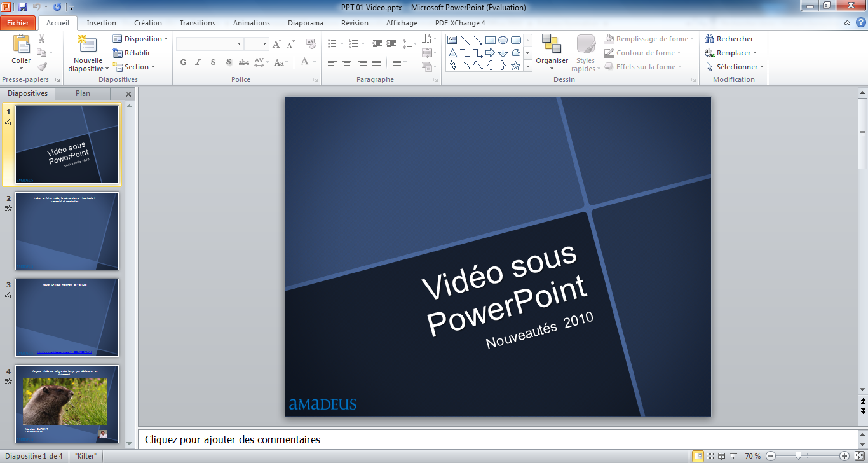Click the format painter brush icon
The image size is (868, 463).
pos(42,67)
